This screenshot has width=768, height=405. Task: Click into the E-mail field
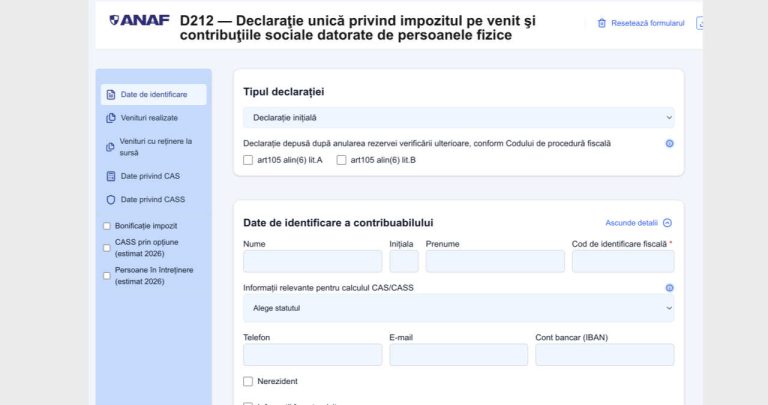tap(458, 355)
